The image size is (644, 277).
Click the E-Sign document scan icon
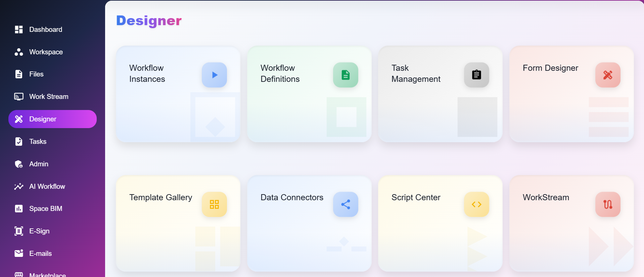[x=19, y=231]
